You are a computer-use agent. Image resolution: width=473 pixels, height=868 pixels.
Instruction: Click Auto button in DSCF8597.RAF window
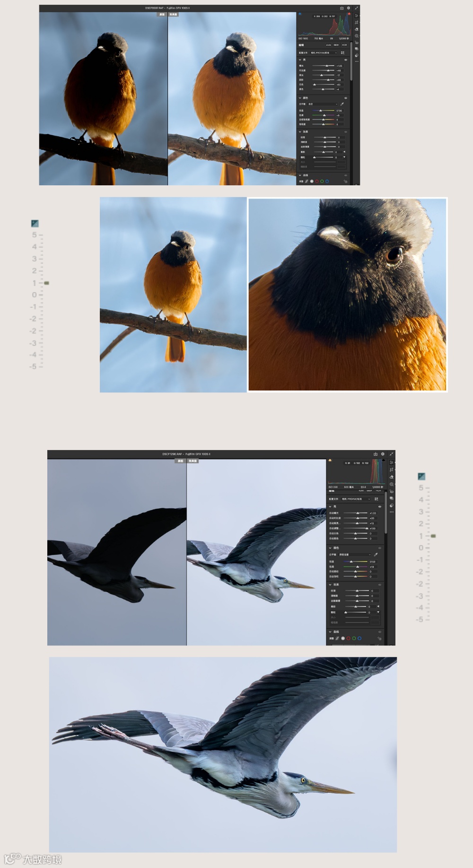point(329,45)
